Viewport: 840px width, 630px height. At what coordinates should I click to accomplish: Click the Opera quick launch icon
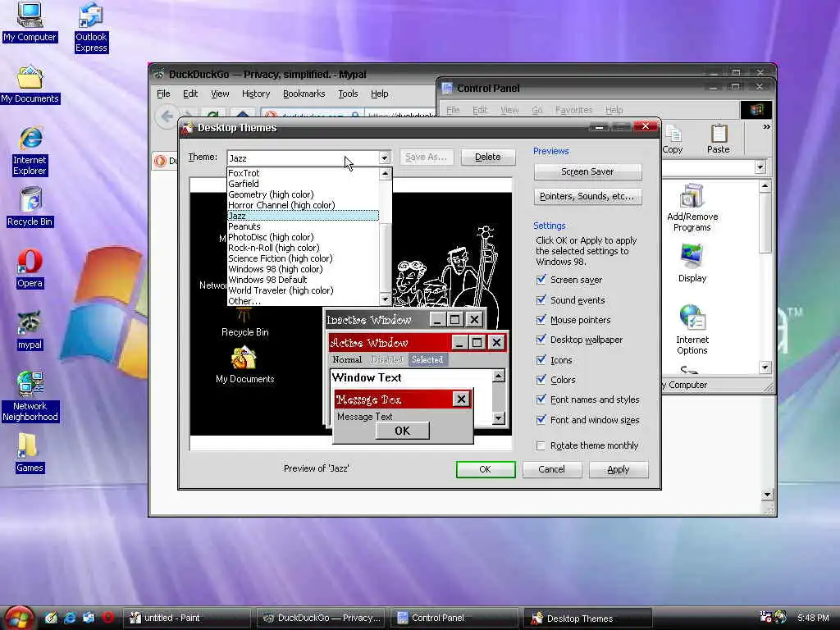(108, 618)
